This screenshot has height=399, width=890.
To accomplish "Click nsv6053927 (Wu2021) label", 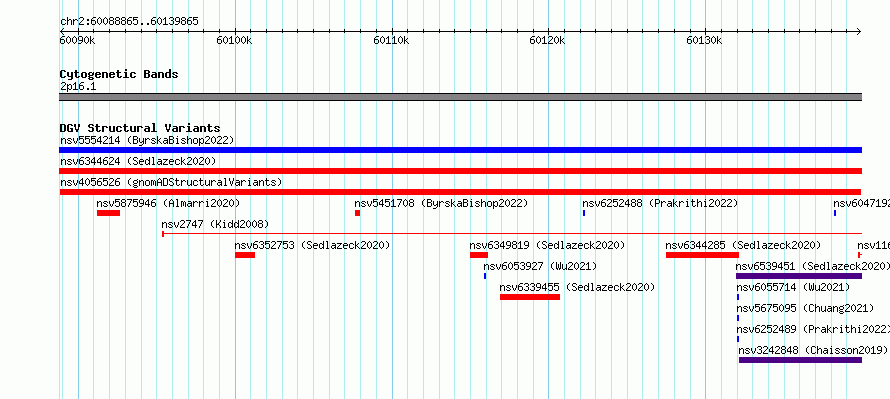I will pos(540,266).
